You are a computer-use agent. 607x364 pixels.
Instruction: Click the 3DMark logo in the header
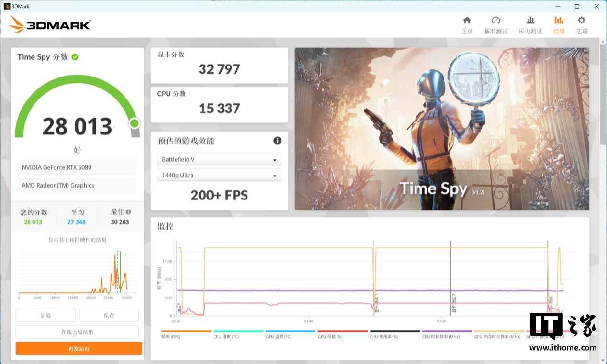[x=50, y=24]
